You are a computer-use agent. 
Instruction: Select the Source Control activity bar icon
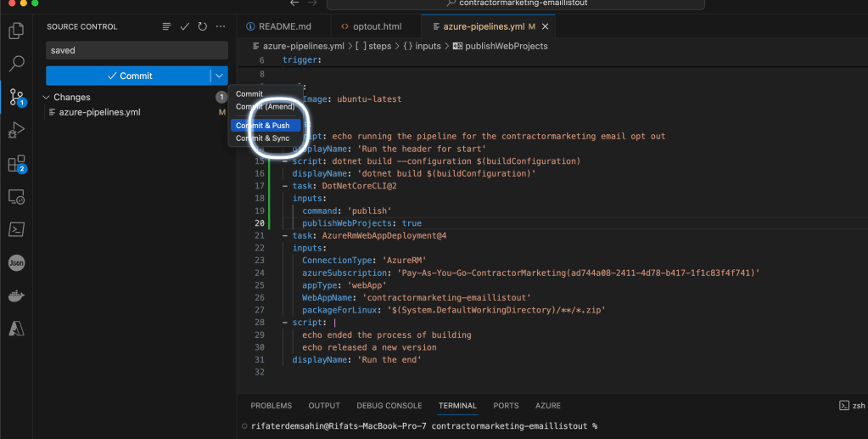coord(17,98)
